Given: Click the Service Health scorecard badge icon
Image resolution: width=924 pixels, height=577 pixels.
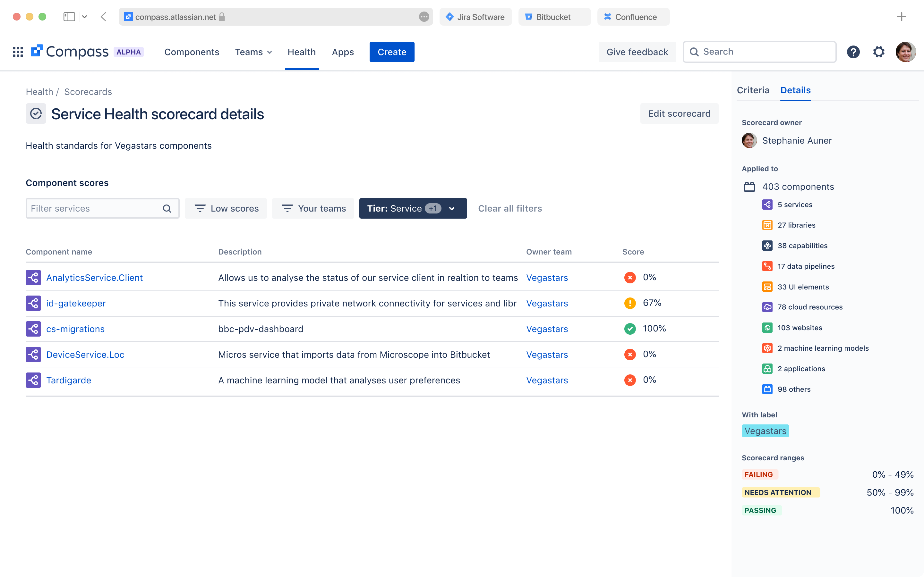Looking at the screenshot, I should pyautogui.click(x=36, y=113).
